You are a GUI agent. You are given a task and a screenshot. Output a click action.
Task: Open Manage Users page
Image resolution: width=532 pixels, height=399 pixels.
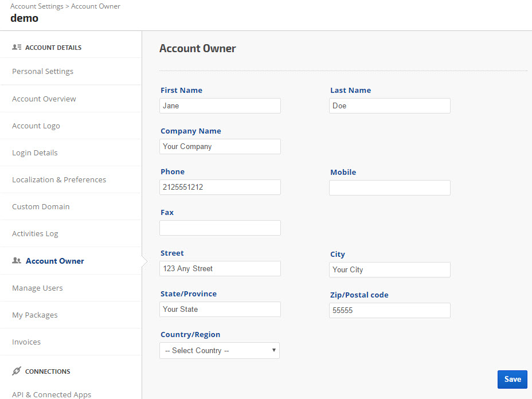[37, 288]
